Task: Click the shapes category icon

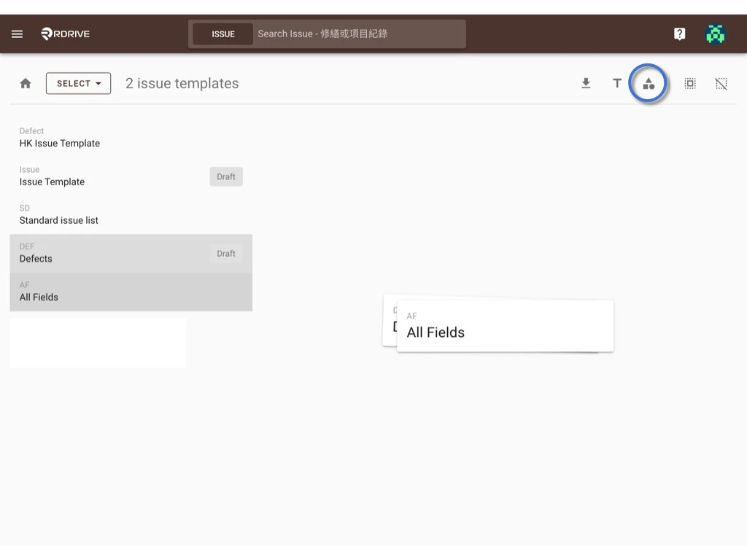Action: (x=649, y=84)
